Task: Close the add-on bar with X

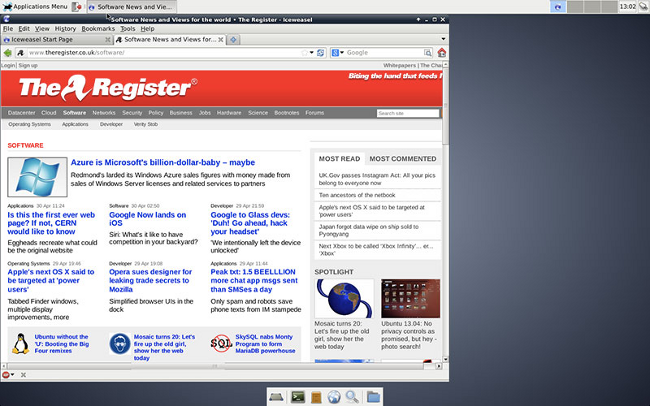Action: pyautogui.click(x=23, y=375)
